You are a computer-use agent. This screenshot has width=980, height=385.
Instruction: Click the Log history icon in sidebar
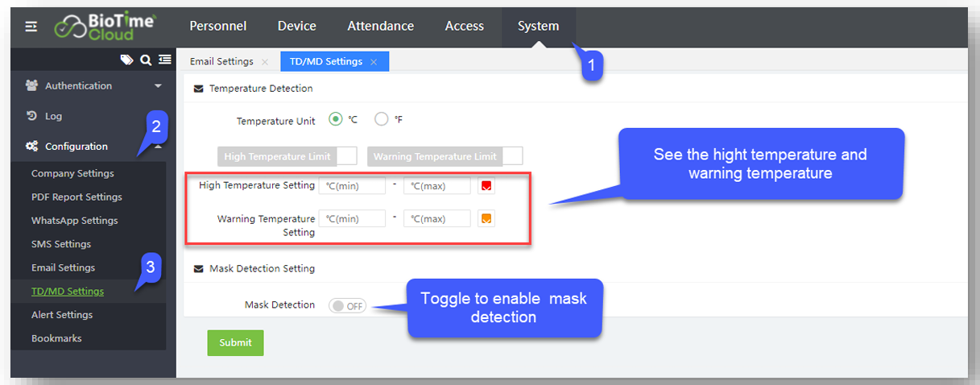coord(31,116)
